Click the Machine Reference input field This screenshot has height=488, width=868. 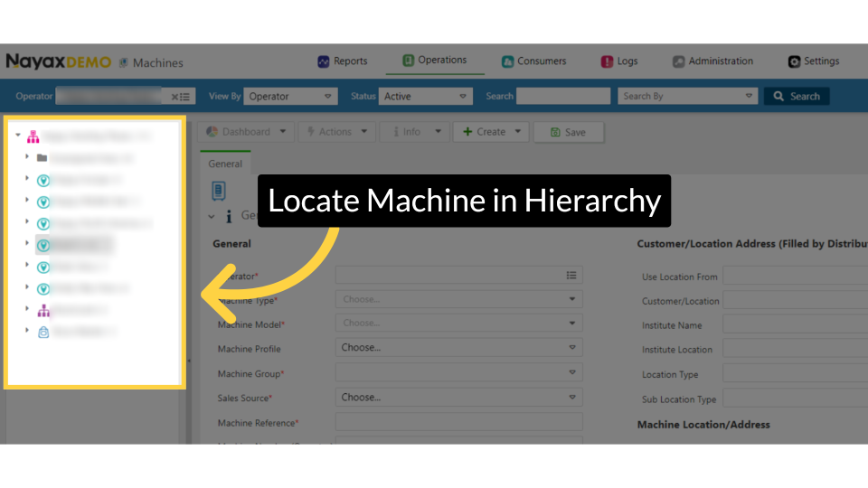coord(458,421)
